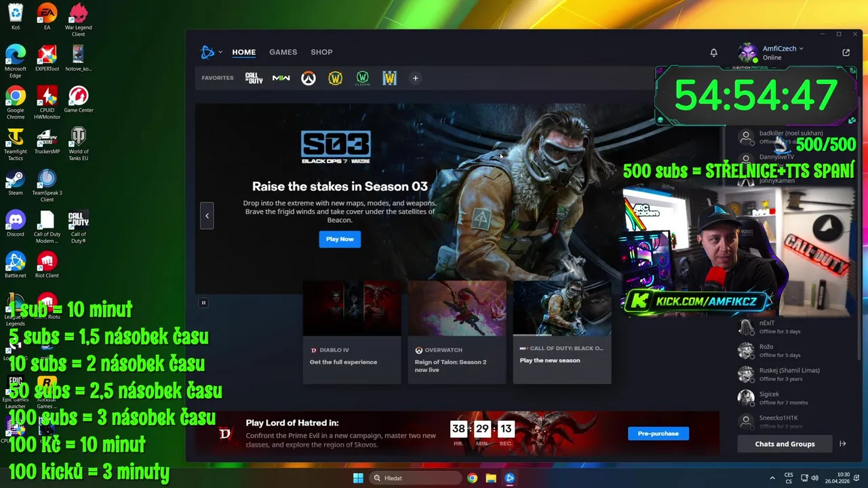Viewport: 868px width, 488px height.
Task: Select the Overwatch favorite icon
Action: 308,78
